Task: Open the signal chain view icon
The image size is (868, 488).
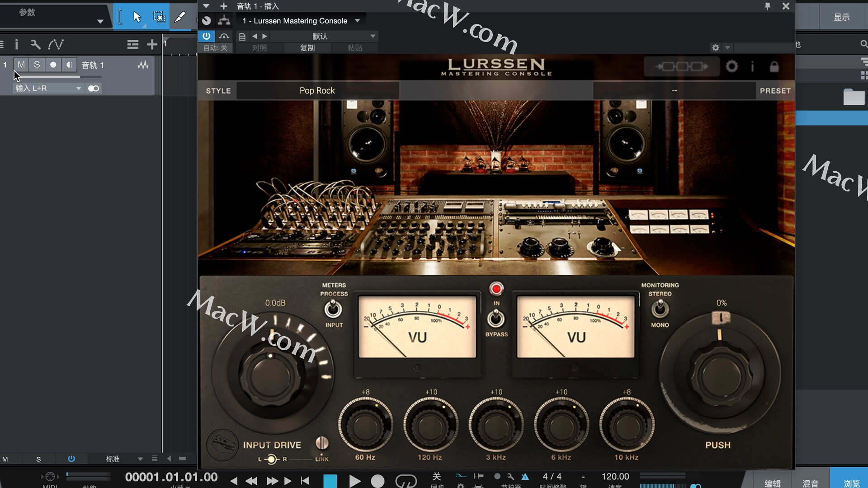Action: click(x=681, y=67)
